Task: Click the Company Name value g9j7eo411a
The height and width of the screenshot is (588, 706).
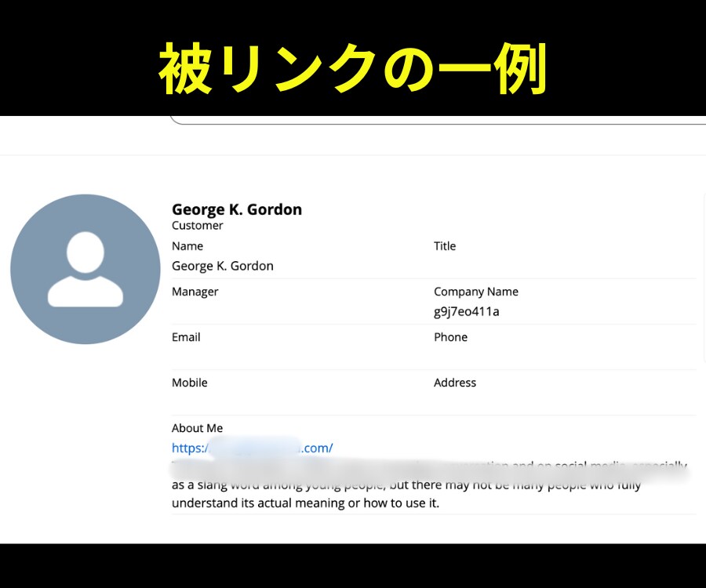Action: [467, 312]
